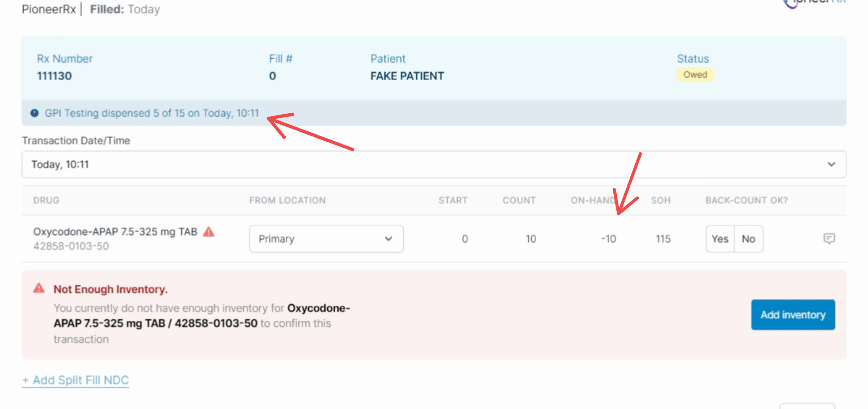Viewport: 868px width, 409px height.
Task: Select Yes for Back-Count OK
Action: 720,239
